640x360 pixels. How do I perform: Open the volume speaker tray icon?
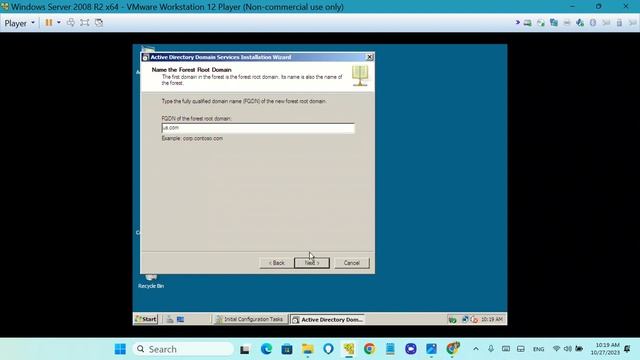pyautogui.click(x=567, y=349)
